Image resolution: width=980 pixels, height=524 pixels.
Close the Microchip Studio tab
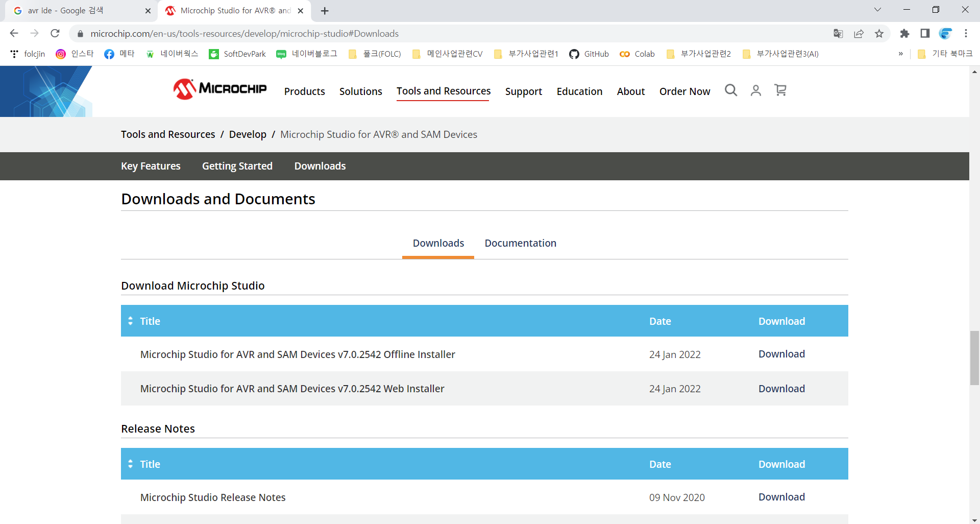pyautogui.click(x=301, y=11)
